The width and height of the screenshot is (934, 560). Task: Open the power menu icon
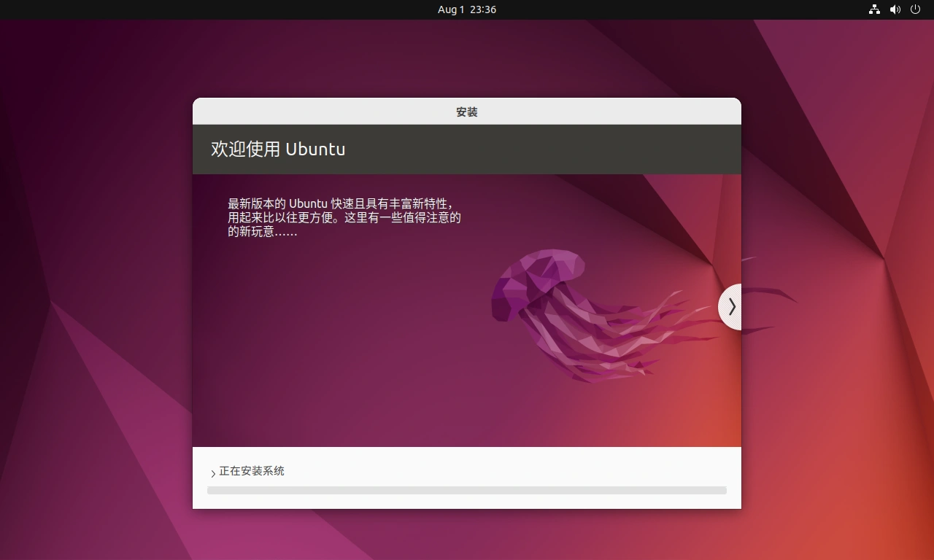pos(916,9)
